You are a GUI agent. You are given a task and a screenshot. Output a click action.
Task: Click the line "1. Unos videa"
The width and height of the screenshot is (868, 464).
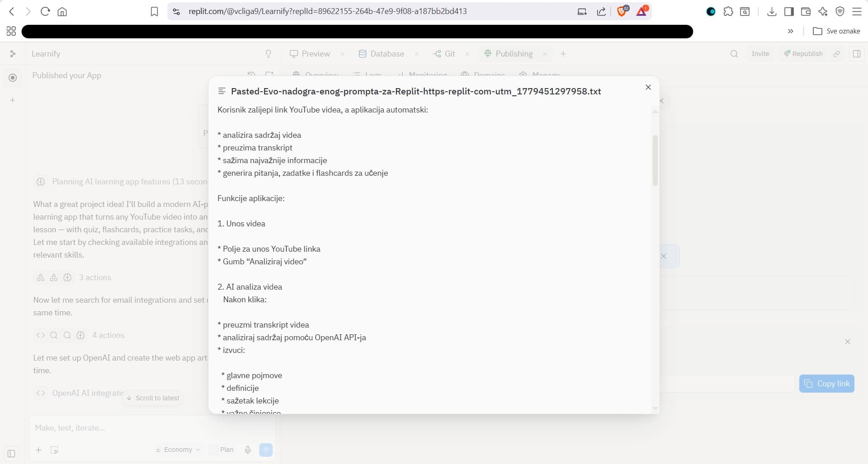pos(241,224)
